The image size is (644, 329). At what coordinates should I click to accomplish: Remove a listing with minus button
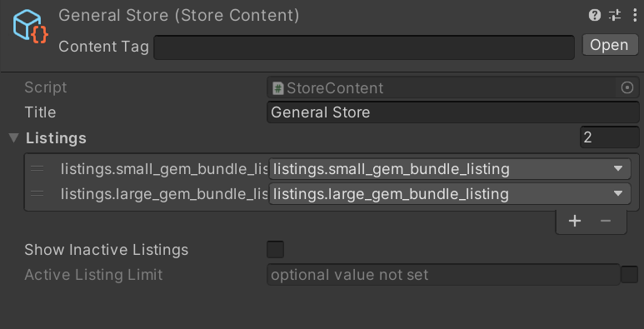[x=606, y=221]
